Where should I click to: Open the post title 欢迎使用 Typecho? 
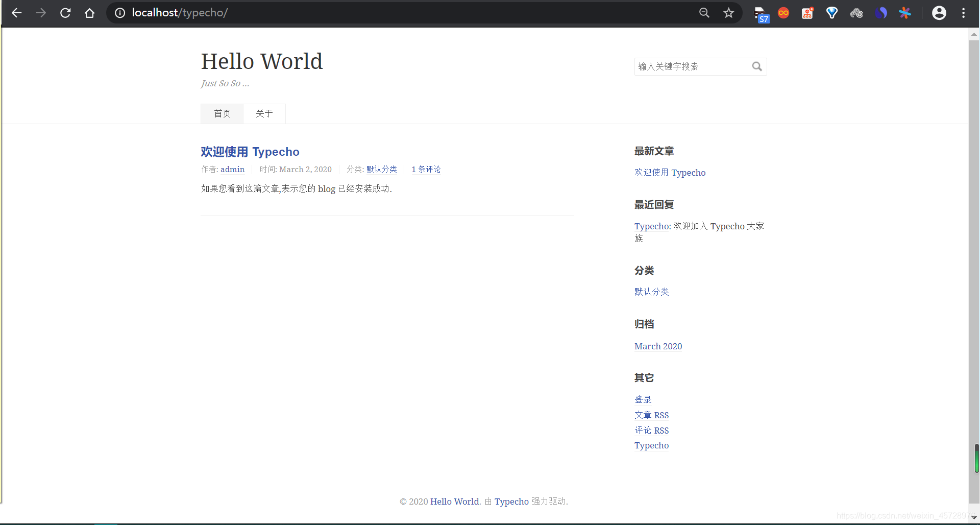pyautogui.click(x=250, y=152)
